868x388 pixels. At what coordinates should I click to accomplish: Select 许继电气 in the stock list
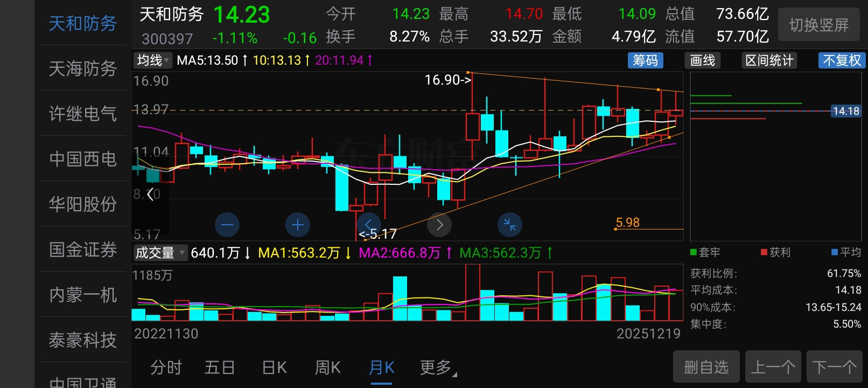click(83, 114)
